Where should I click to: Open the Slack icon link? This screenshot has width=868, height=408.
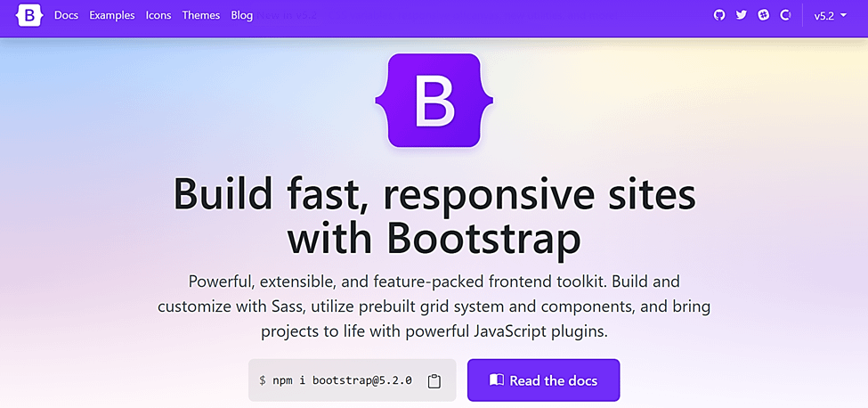(763, 15)
